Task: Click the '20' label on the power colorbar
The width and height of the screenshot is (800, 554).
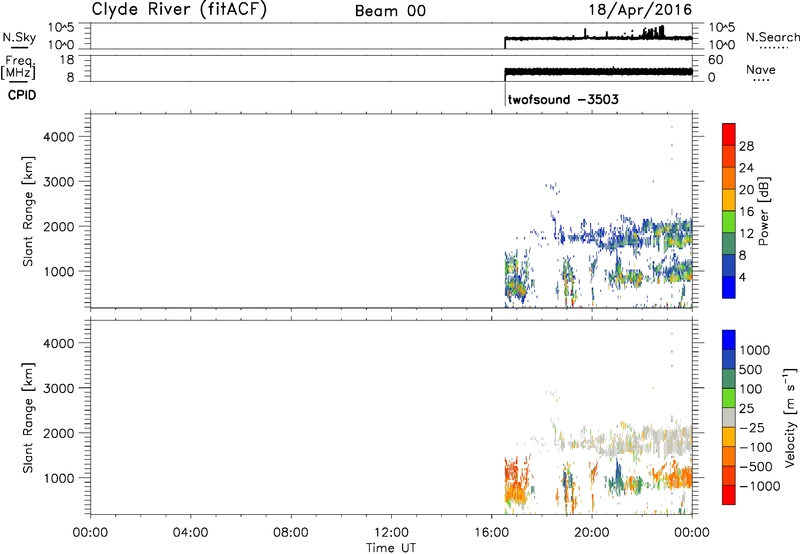Action: click(746, 190)
